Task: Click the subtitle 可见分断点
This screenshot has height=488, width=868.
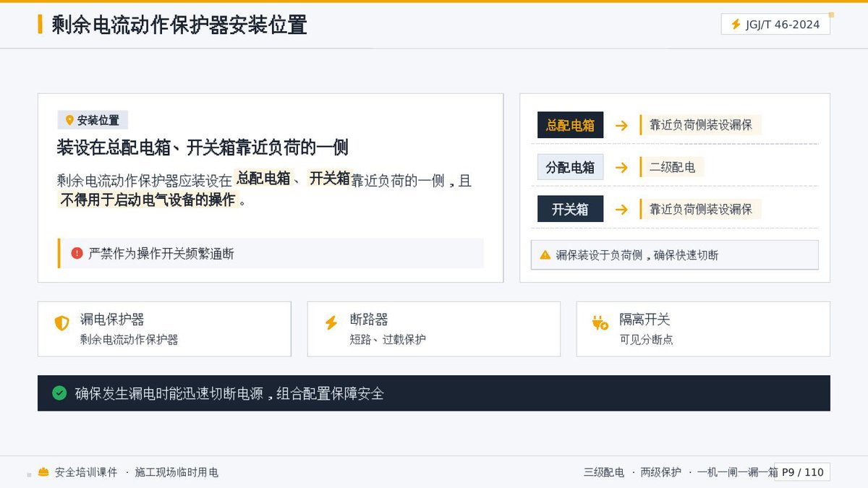Action: click(646, 339)
